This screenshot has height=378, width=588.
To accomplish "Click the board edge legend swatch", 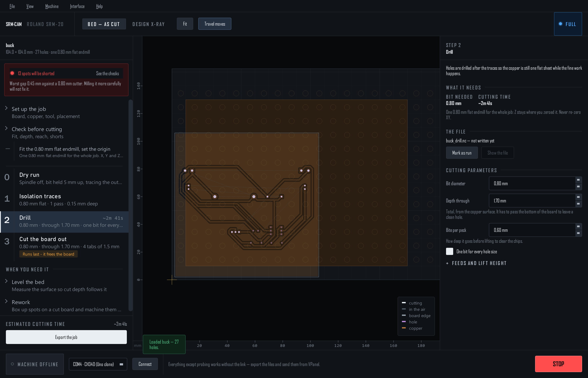I will click(x=404, y=315).
